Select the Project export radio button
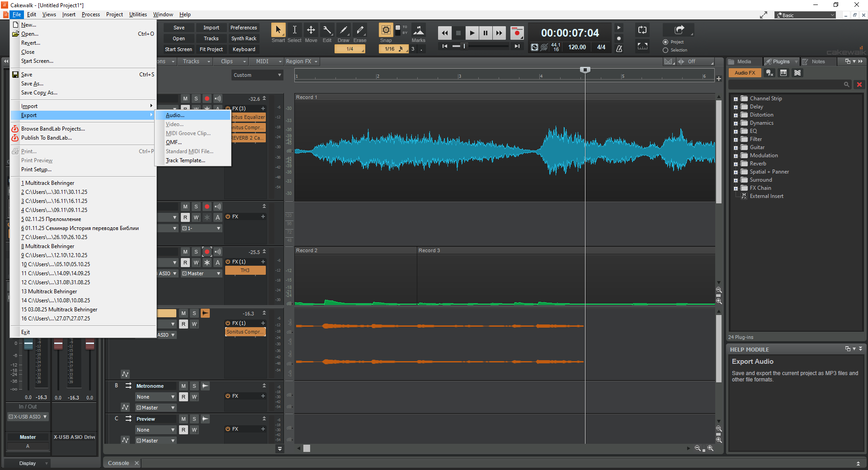Image resolution: width=868 pixels, height=470 pixels. tap(665, 42)
